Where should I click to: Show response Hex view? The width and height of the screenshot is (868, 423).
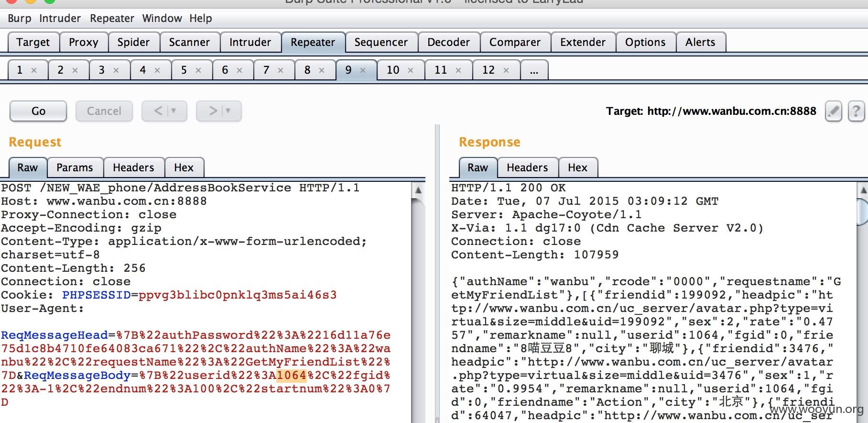[577, 167]
